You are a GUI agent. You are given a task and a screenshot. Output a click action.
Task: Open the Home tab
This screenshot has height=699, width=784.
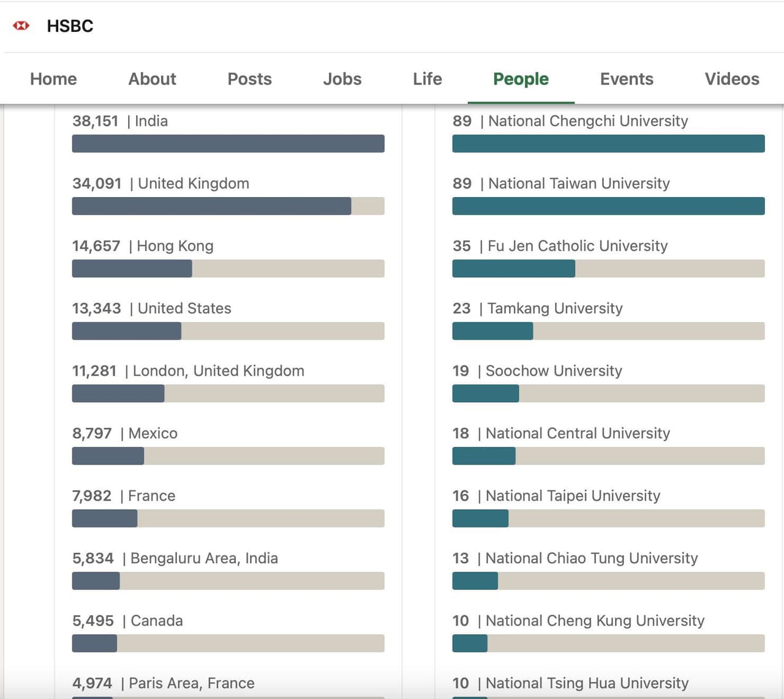click(x=53, y=79)
